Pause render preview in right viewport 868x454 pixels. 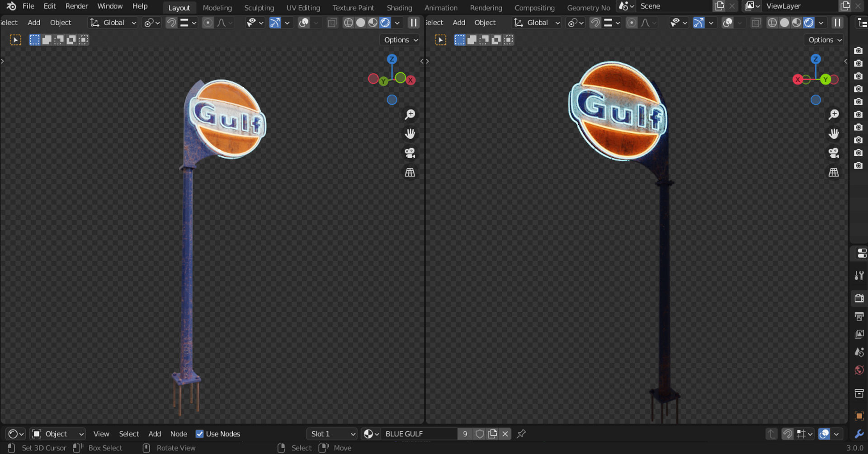pyautogui.click(x=837, y=23)
